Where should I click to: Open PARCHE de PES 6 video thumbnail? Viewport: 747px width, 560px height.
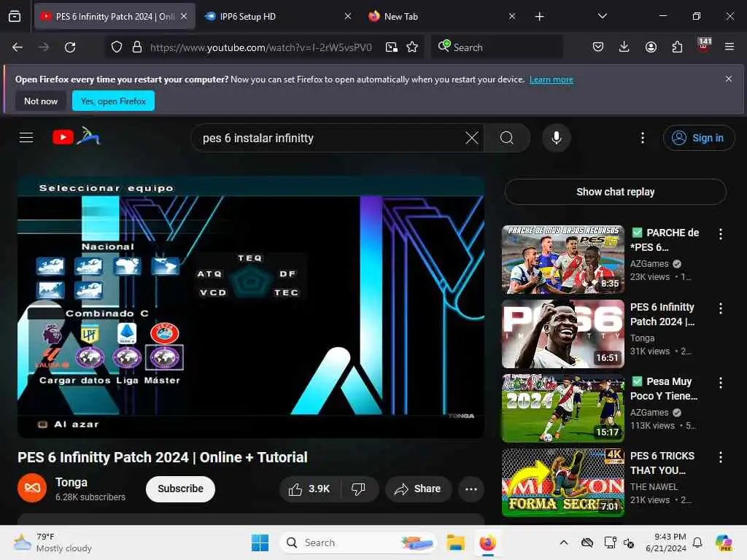coord(562,260)
